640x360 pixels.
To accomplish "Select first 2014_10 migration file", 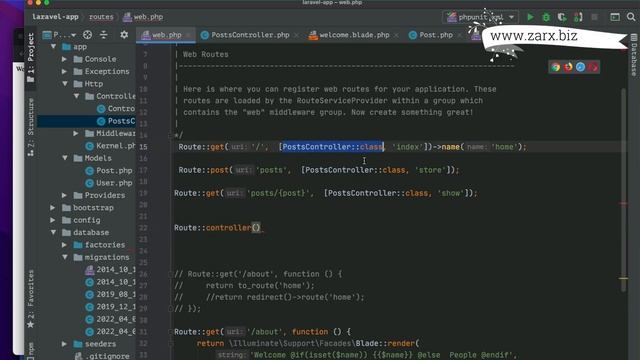I will click(x=110, y=269).
